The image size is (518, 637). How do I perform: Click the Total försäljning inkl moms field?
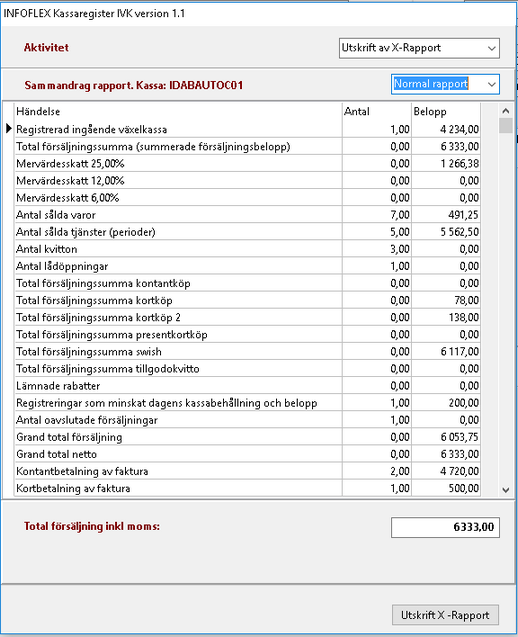445,527
